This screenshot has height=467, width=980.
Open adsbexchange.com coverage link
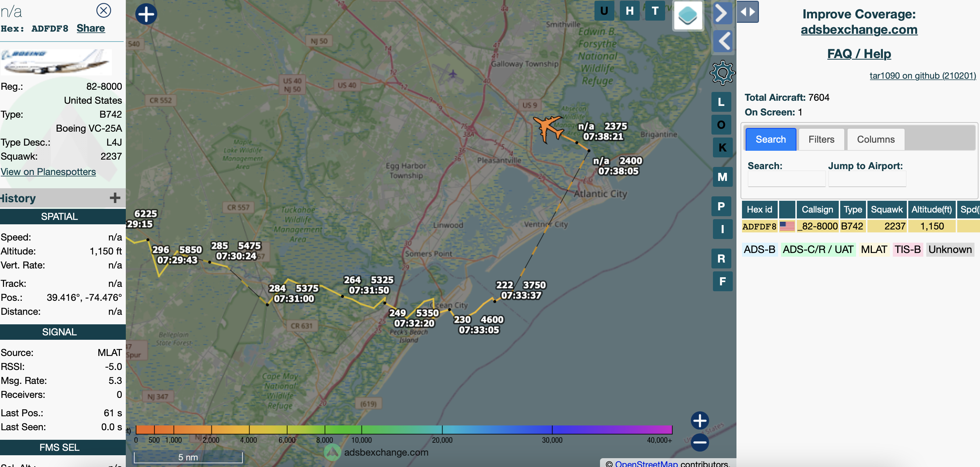(859, 30)
